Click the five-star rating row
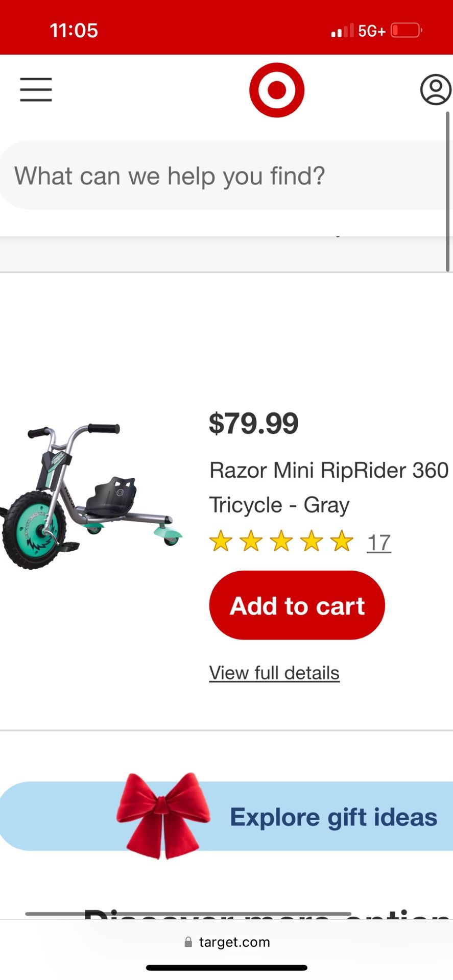The height and width of the screenshot is (980, 453). (281, 542)
